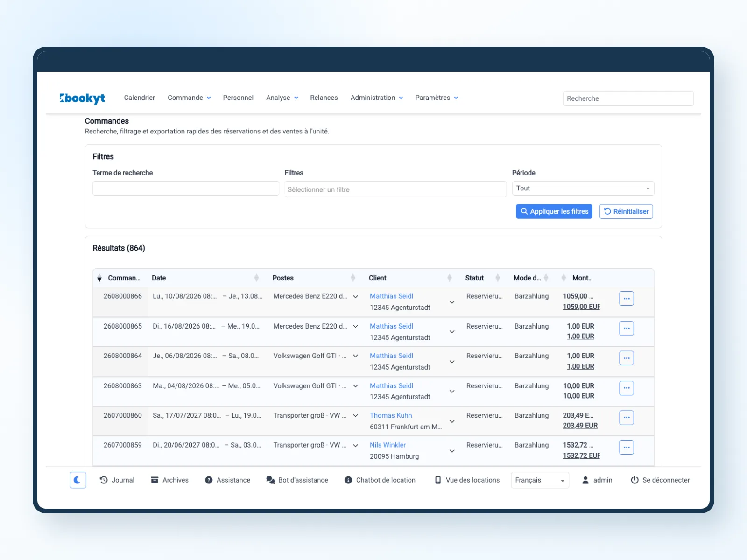
Task: Click amount link 203,49 EUR
Action: pyautogui.click(x=580, y=426)
